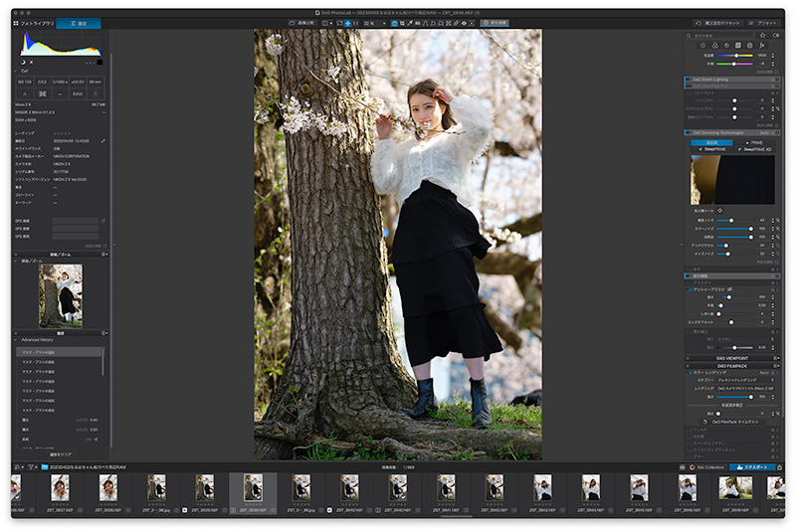
Task: Open the カテゴリー rendering dropdown
Action: click(745, 380)
